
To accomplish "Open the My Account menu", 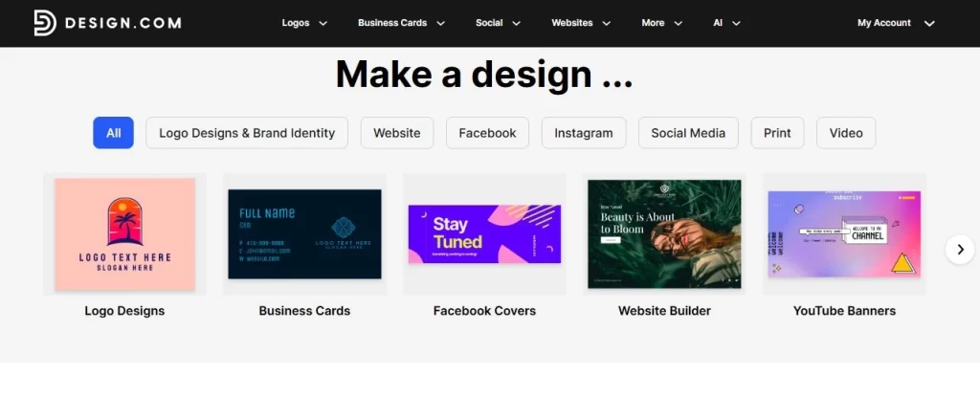I will (896, 23).
